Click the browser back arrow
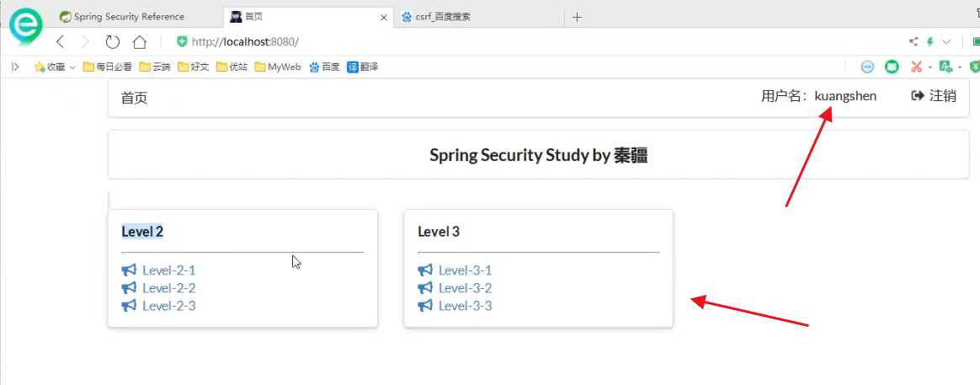This screenshot has height=385, width=980. point(60,42)
